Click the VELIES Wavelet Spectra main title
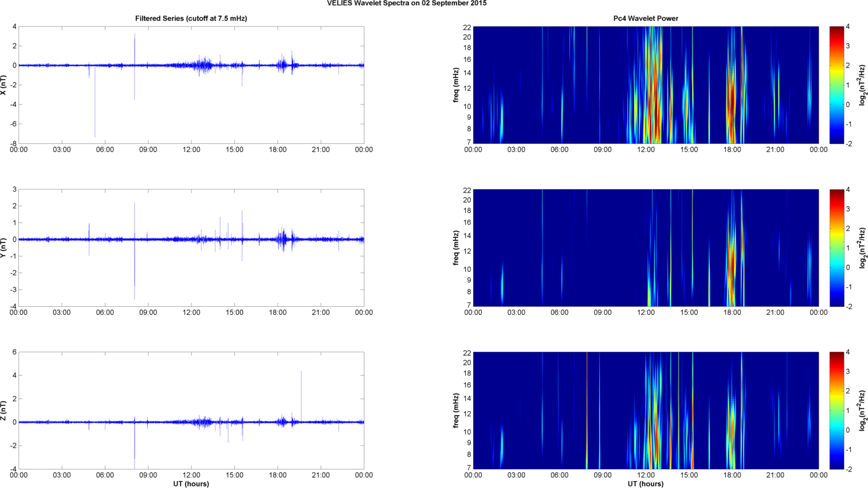This screenshot has width=868, height=488. click(x=407, y=3)
